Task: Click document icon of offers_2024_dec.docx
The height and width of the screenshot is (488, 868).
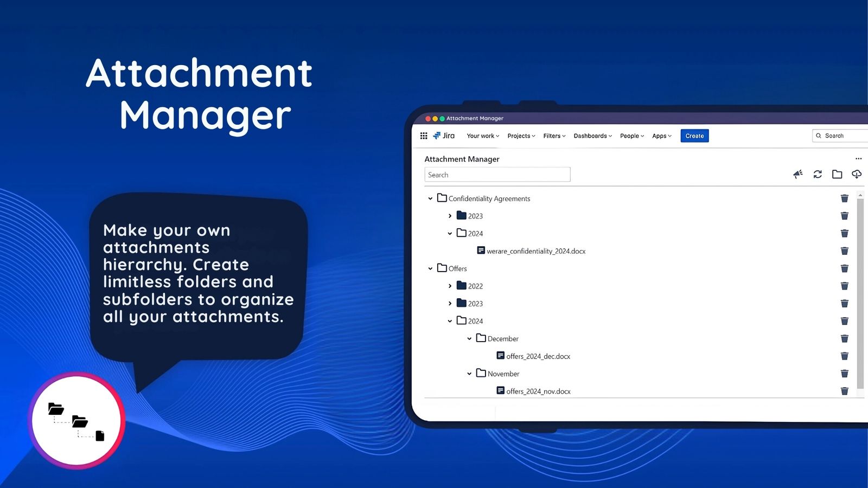Action: 501,356
